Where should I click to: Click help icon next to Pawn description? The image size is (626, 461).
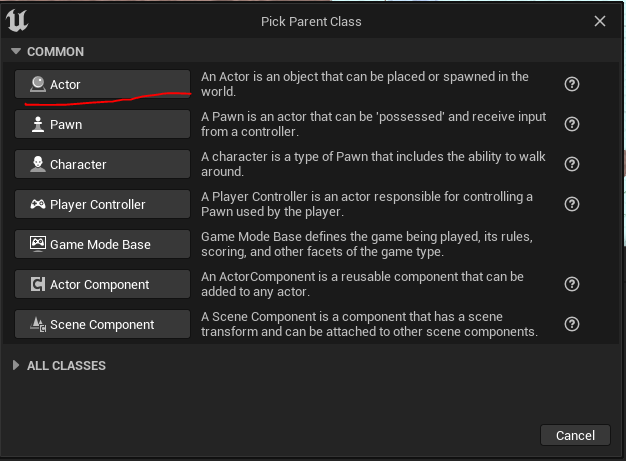572,125
